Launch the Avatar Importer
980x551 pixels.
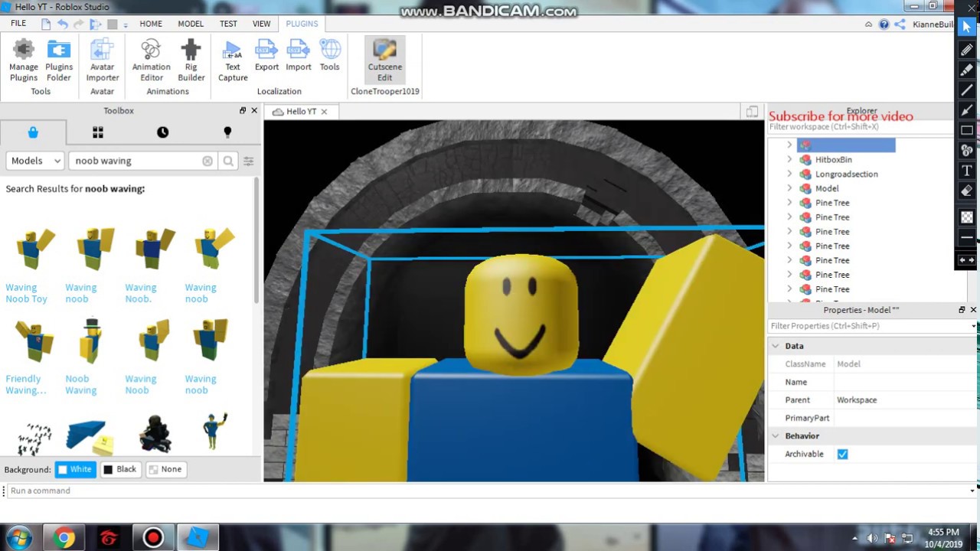click(102, 60)
